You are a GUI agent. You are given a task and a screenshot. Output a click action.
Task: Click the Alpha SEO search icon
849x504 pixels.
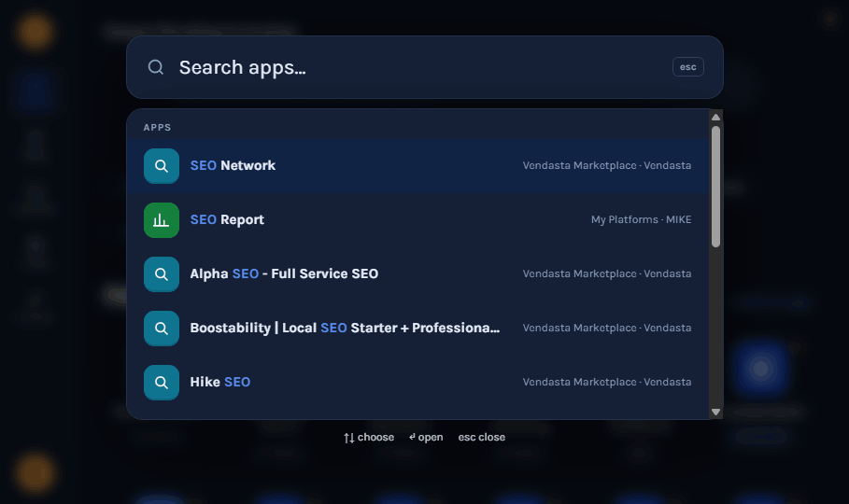click(x=162, y=273)
